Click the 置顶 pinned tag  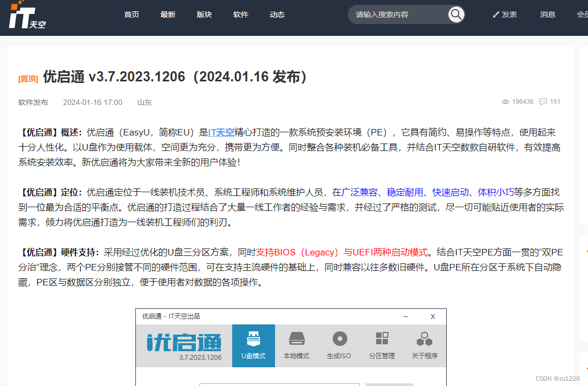coord(28,79)
